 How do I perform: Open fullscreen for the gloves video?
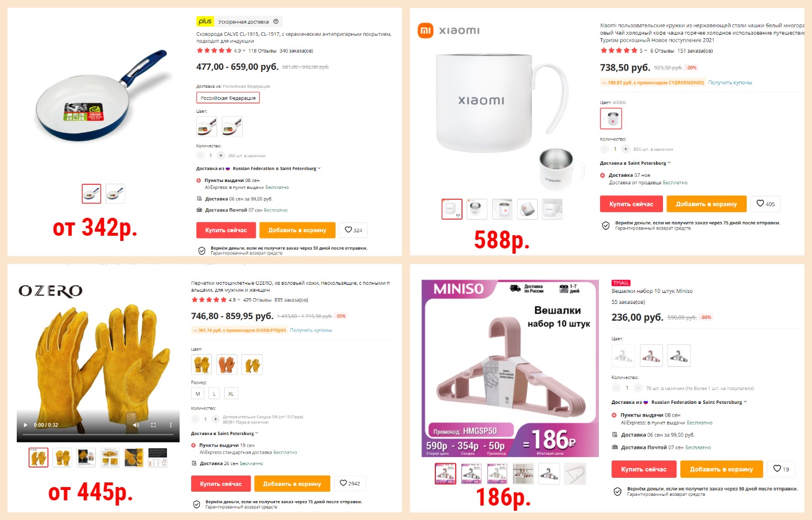[154, 425]
